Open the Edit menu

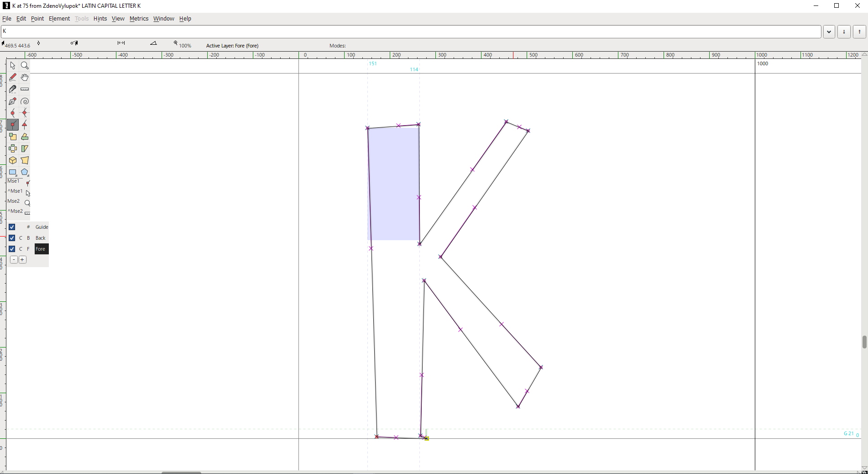pos(21,19)
